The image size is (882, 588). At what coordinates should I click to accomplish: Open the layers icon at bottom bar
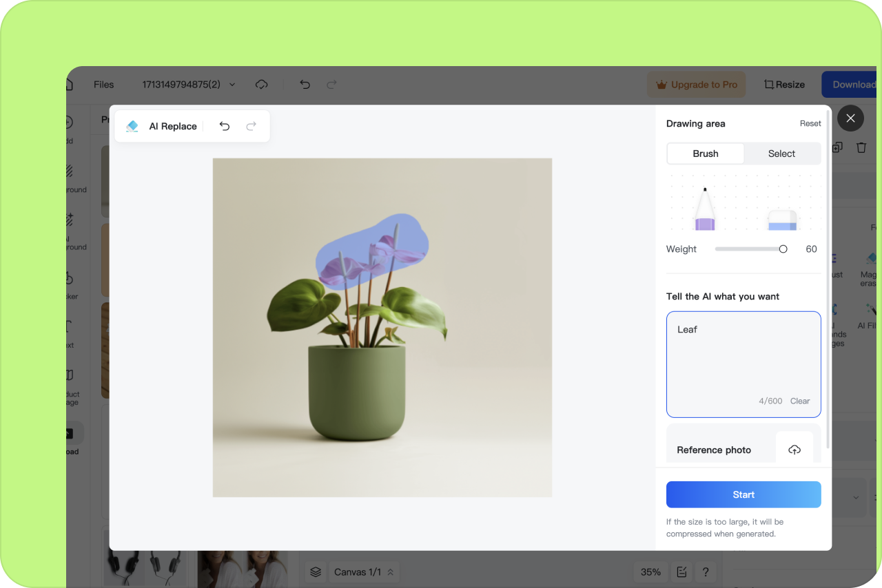pos(316,572)
